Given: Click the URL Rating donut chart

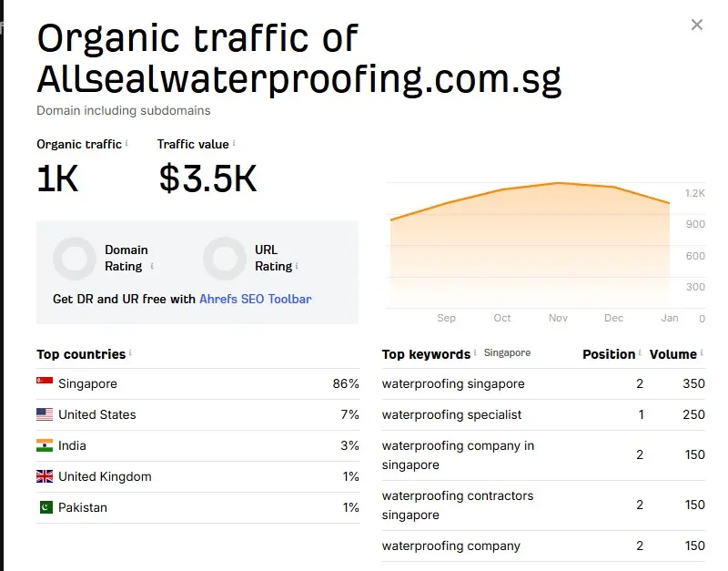Looking at the screenshot, I should pyautogui.click(x=225, y=259).
